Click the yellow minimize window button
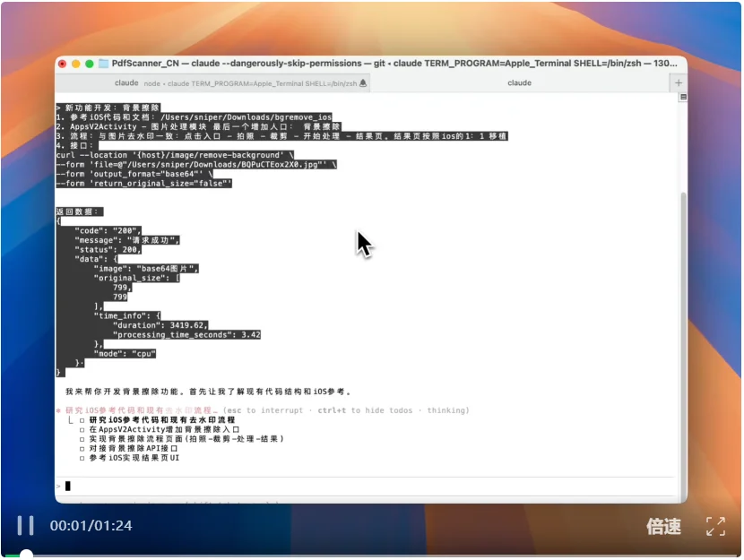 pos(76,64)
